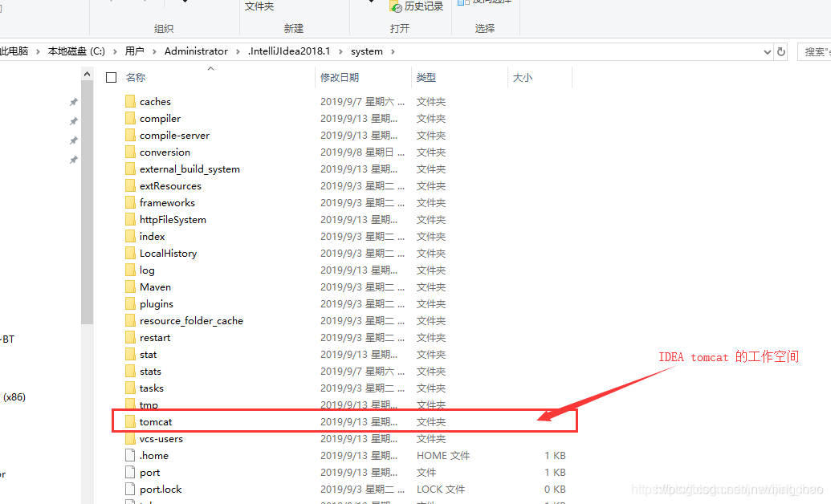Expand breadcrumb chevron after 此电脑
The image size is (831, 504).
click(x=39, y=51)
